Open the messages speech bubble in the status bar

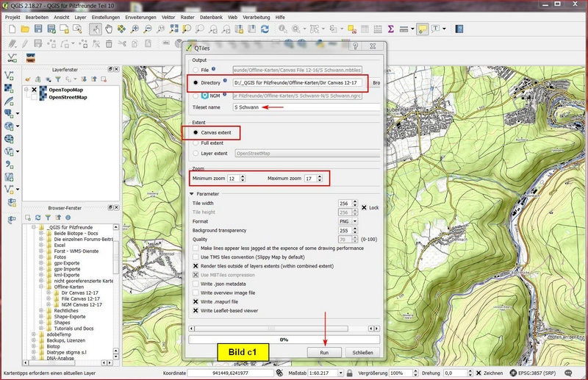[x=568, y=373]
